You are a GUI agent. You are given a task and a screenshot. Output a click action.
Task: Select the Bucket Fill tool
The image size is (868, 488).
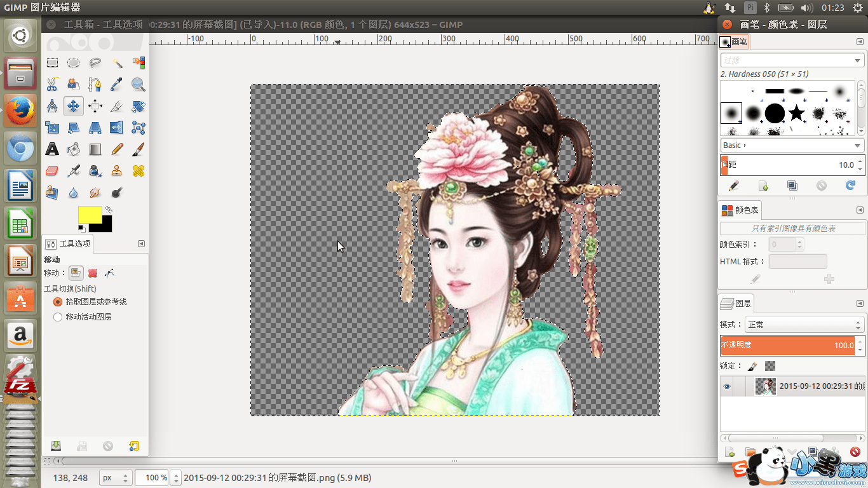tap(74, 149)
